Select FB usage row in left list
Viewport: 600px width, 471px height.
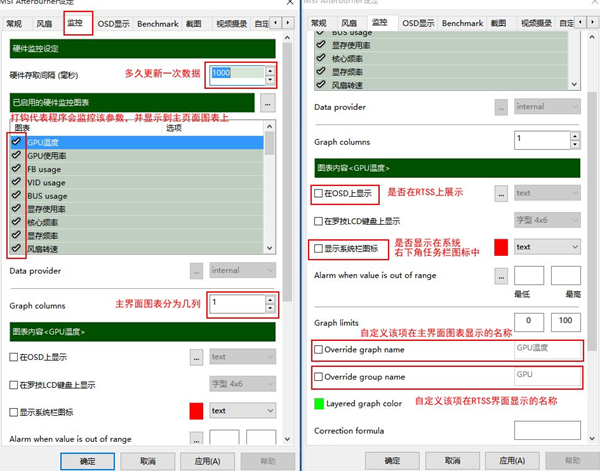tap(137, 169)
